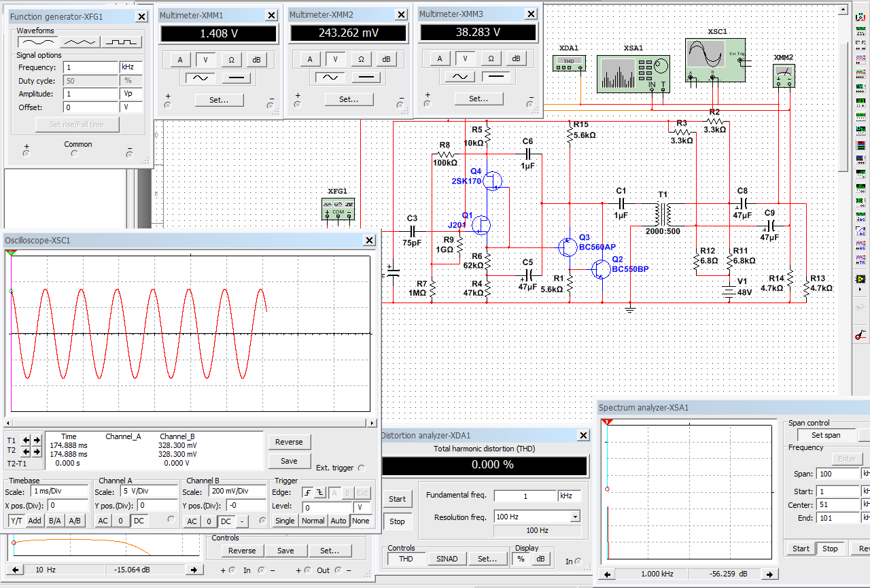Select triangle waveform in function generator

pos(80,42)
